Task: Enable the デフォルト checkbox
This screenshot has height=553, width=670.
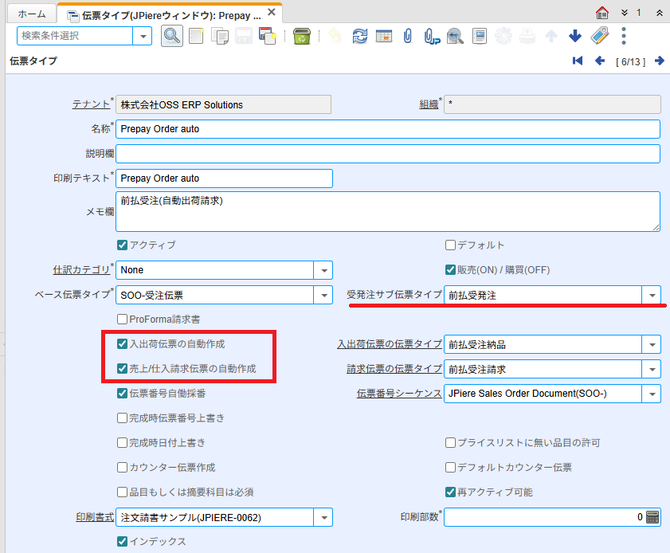Action: (450, 245)
